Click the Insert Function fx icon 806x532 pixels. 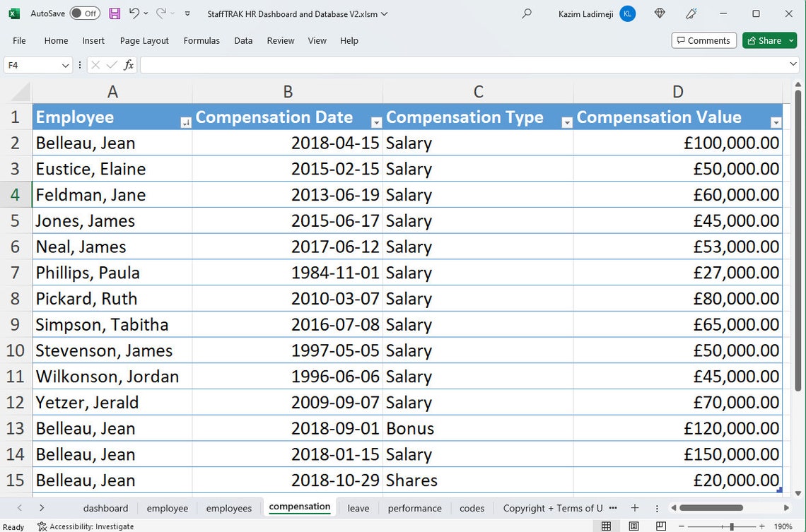tap(129, 64)
